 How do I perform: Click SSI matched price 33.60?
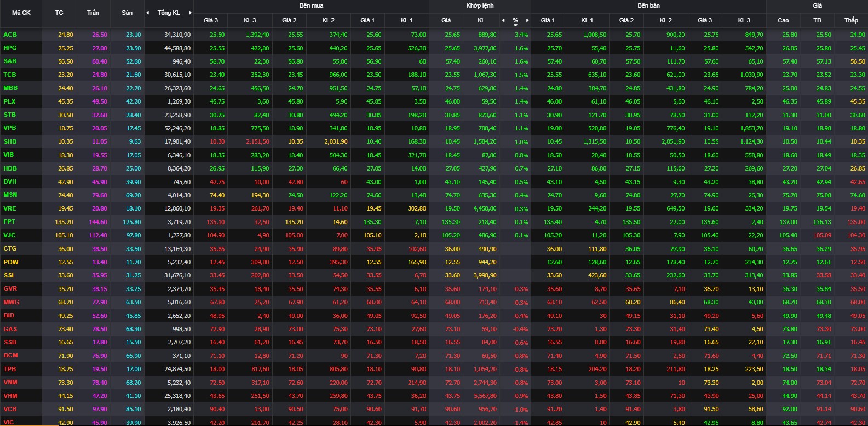452,275
